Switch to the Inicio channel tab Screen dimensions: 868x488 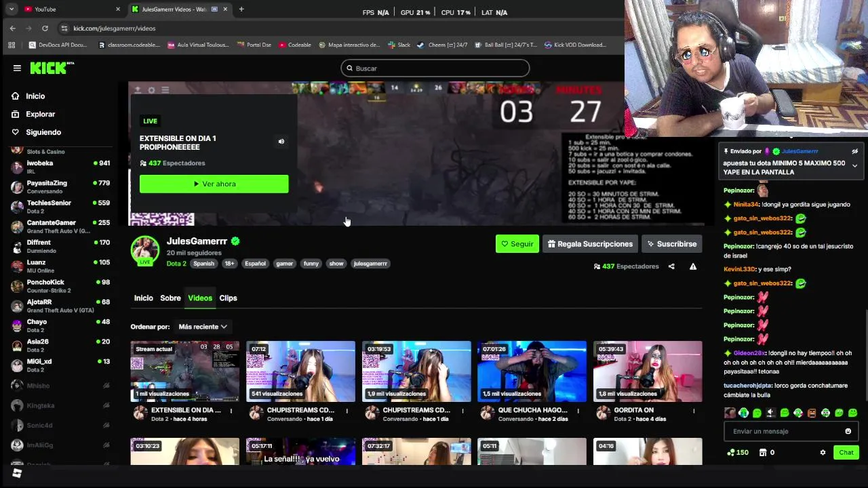click(144, 298)
